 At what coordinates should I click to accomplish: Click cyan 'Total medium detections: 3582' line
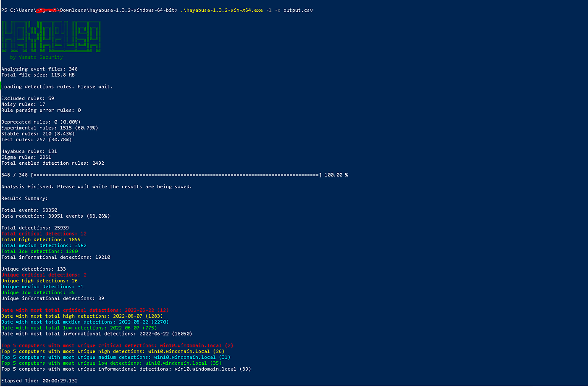point(44,245)
